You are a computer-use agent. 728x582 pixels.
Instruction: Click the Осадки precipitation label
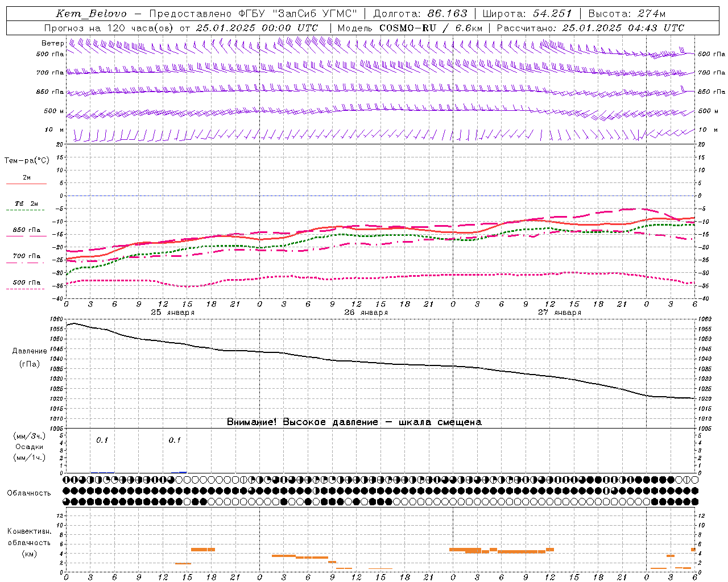point(30,447)
